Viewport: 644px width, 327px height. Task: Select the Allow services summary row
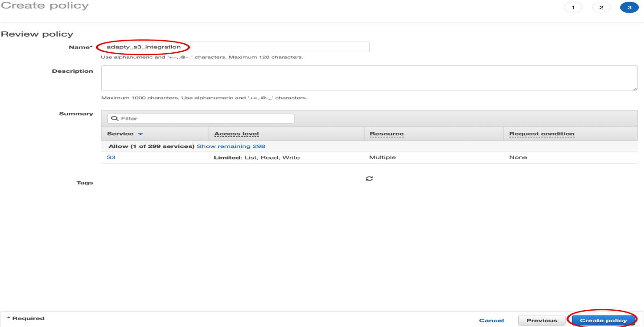[151, 146]
